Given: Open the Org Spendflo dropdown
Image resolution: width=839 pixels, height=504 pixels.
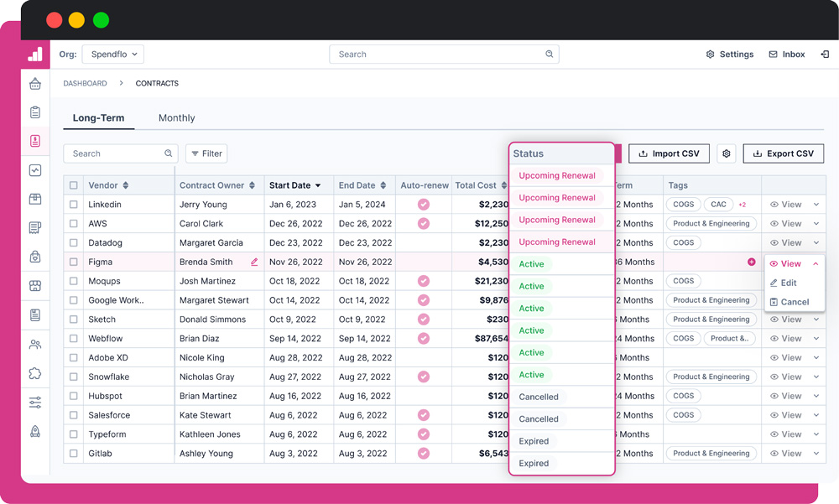Looking at the screenshot, I should (x=113, y=54).
